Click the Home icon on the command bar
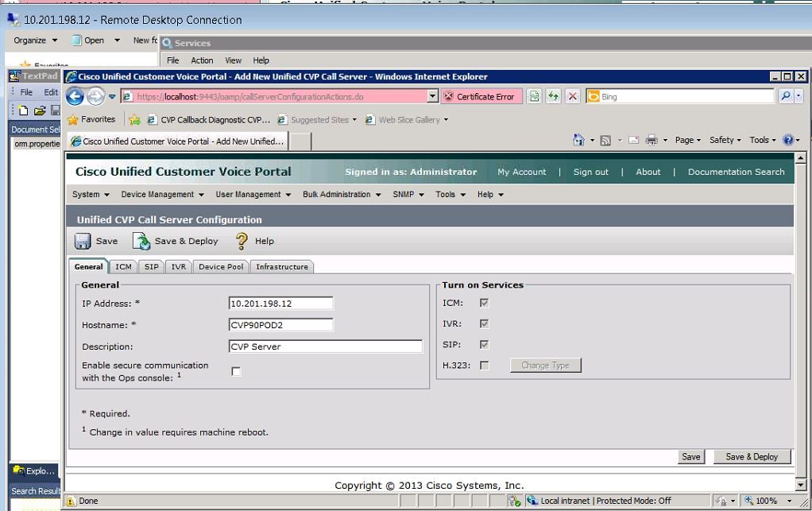 point(579,138)
